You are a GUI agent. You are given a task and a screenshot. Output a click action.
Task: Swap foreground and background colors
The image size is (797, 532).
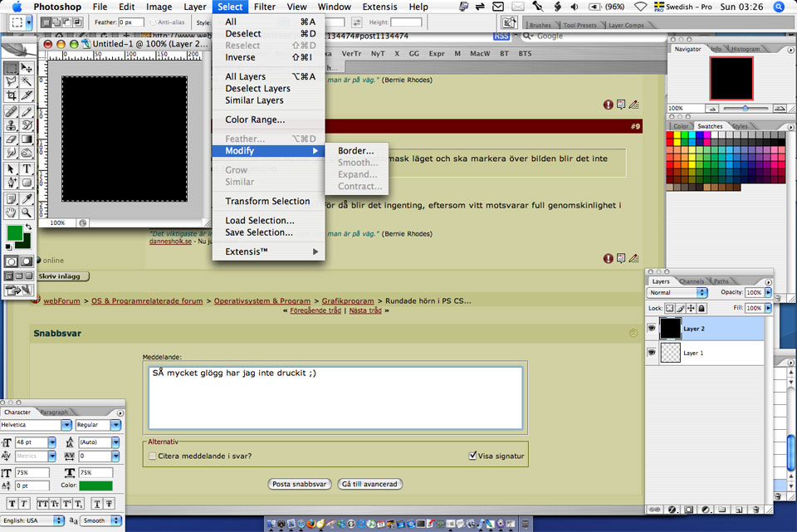pyautogui.click(x=28, y=227)
